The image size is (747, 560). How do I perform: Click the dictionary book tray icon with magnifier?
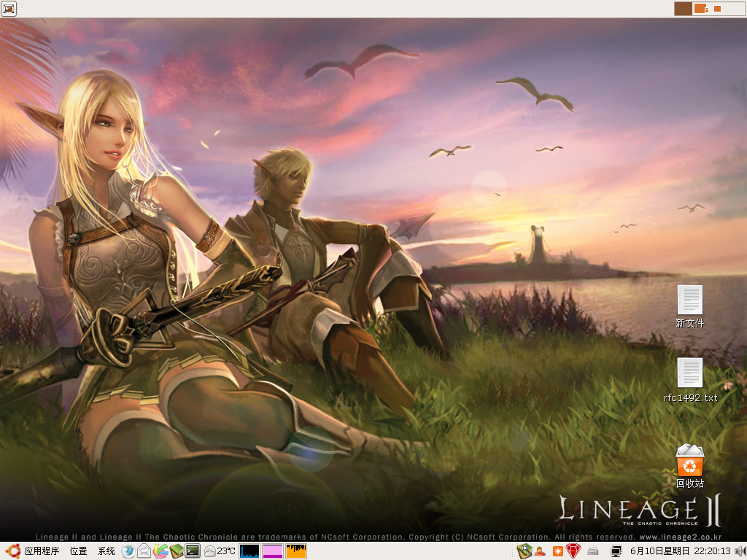525,551
